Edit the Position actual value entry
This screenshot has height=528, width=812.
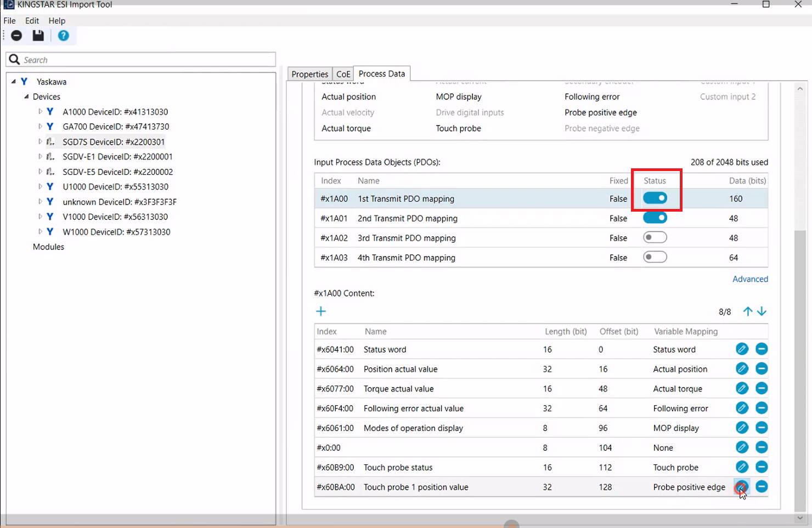click(742, 369)
